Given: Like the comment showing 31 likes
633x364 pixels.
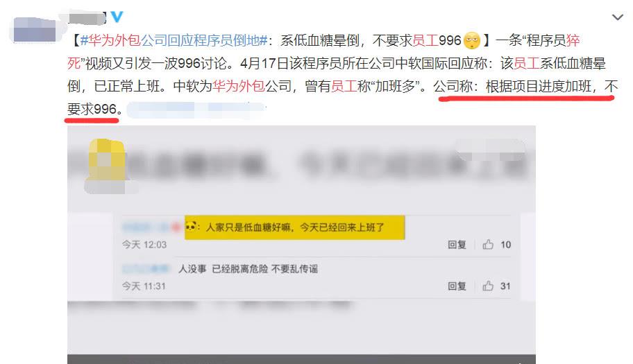Looking at the screenshot, I should click(488, 286).
